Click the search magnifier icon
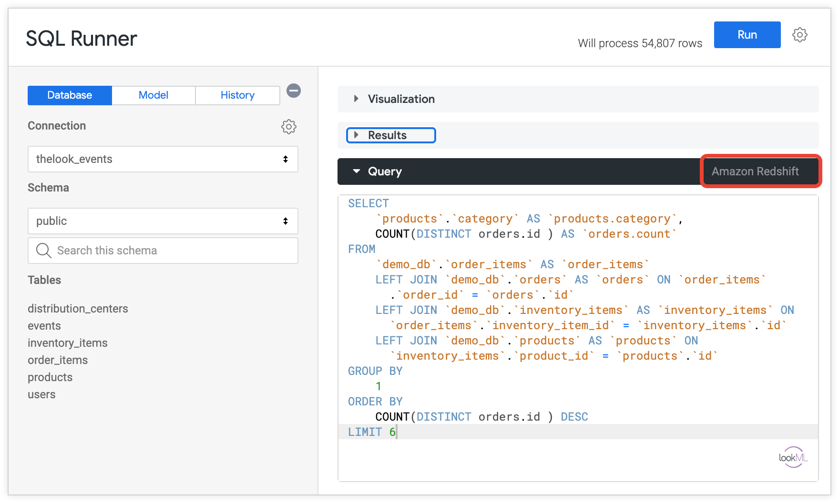 click(x=43, y=251)
